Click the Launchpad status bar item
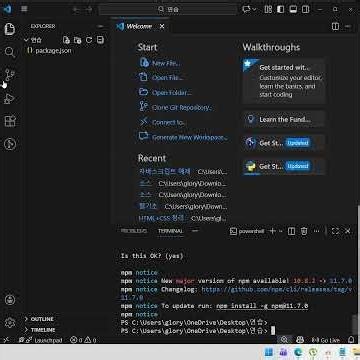Image resolution: width=360 pixels, height=360 pixels. pos(40,340)
